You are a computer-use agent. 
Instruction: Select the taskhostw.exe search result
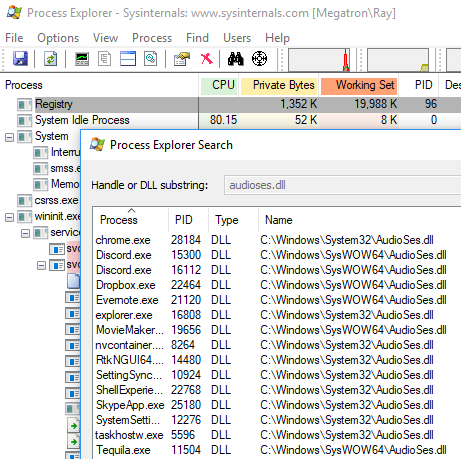[x=277, y=435]
